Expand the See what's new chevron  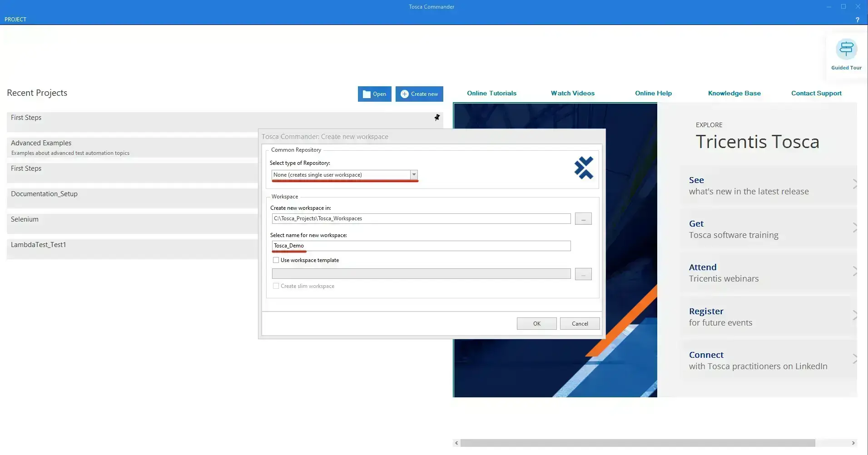[854, 184]
